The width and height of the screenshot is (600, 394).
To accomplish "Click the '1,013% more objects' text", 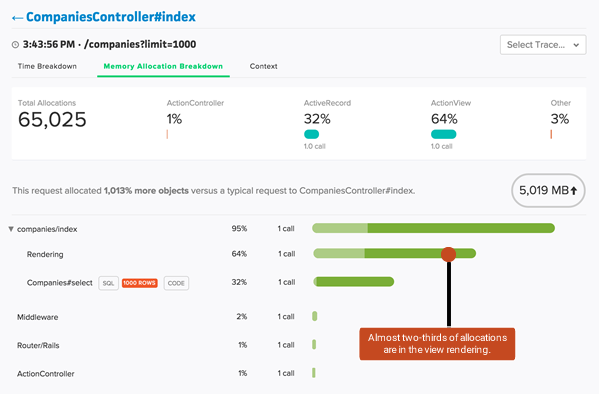I will click(146, 190).
